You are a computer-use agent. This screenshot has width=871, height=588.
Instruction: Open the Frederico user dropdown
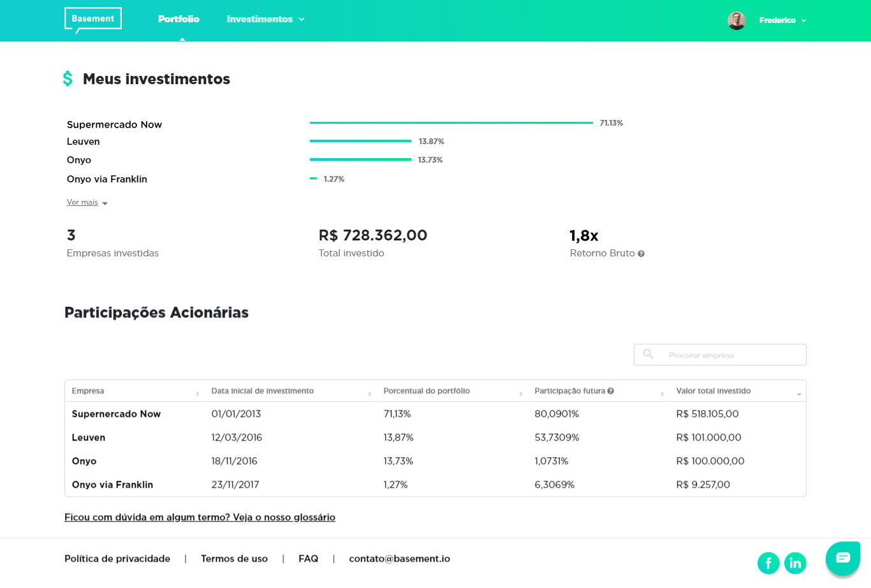point(783,20)
